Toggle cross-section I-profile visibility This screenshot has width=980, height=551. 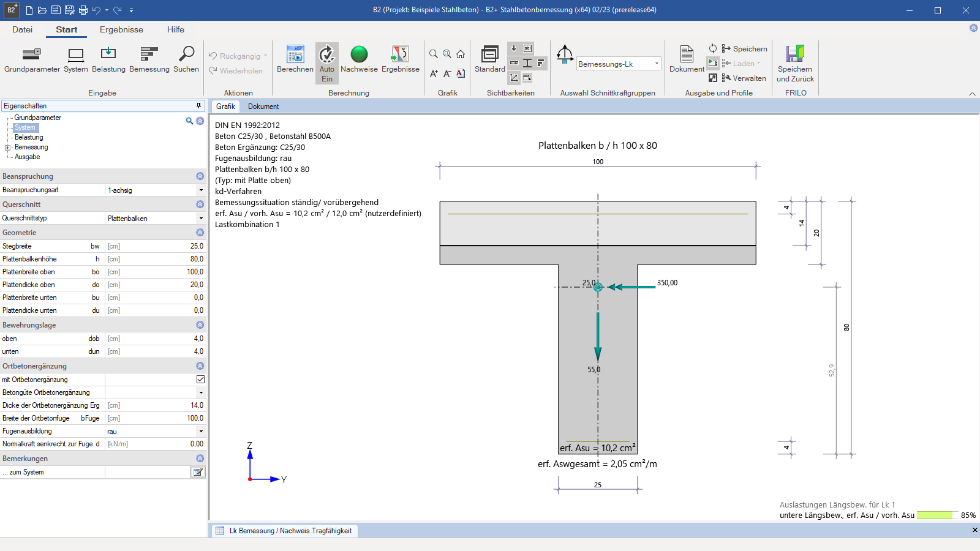[527, 63]
